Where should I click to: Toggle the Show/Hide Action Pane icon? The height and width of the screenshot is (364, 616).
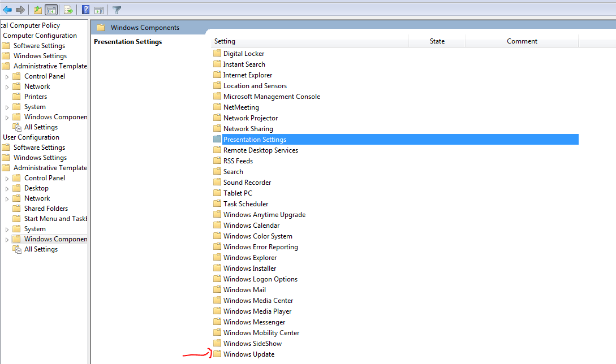tap(99, 10)
